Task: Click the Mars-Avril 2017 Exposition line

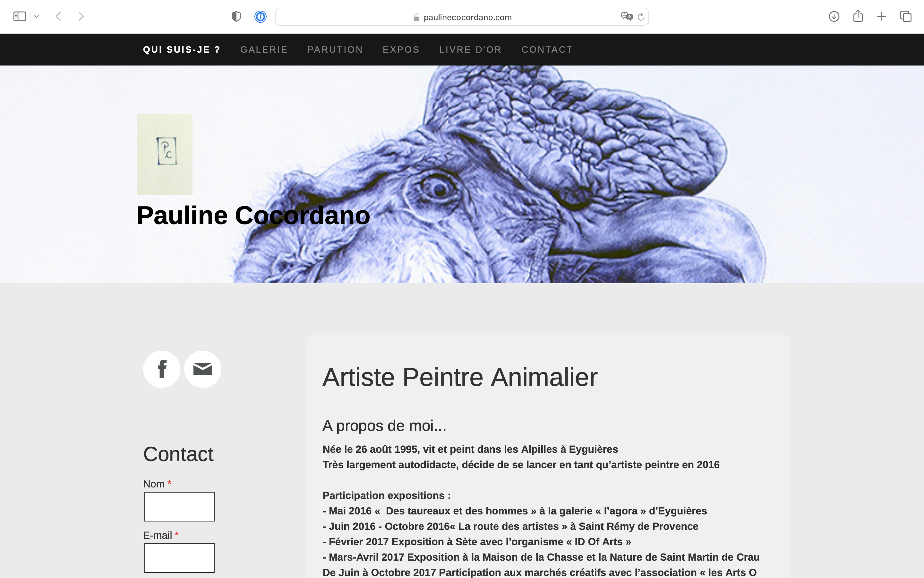Action: click(541, 557)
